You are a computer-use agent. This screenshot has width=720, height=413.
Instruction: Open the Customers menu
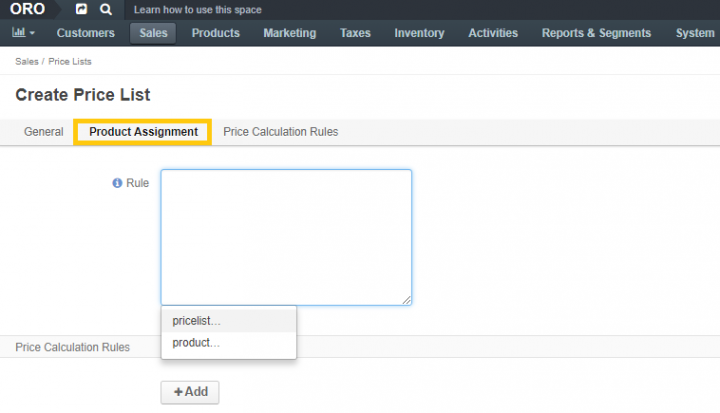tap(85, 33)
